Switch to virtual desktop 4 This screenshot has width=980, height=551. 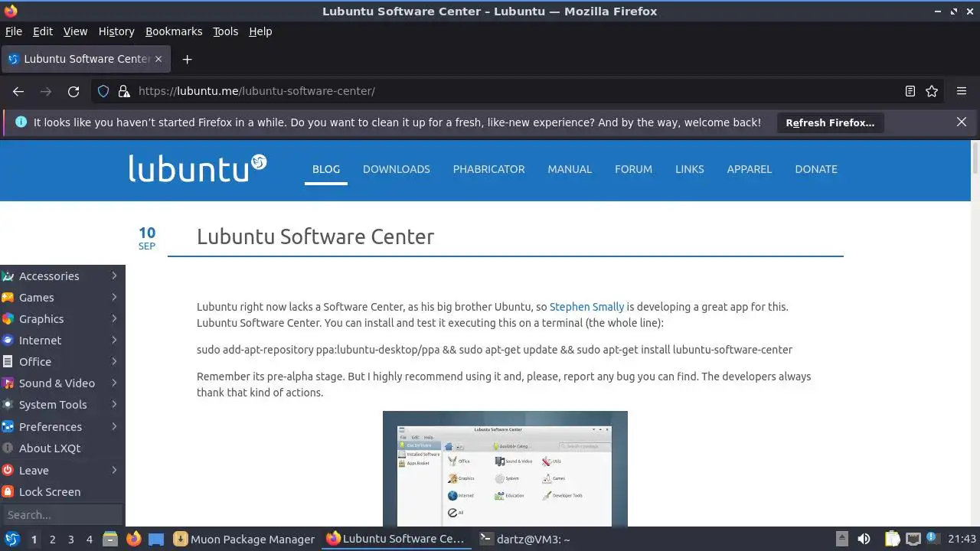89,539
